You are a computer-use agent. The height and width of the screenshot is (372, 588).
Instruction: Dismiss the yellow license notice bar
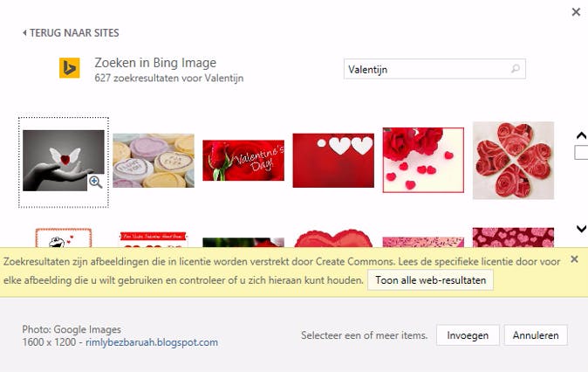[574, 259]
